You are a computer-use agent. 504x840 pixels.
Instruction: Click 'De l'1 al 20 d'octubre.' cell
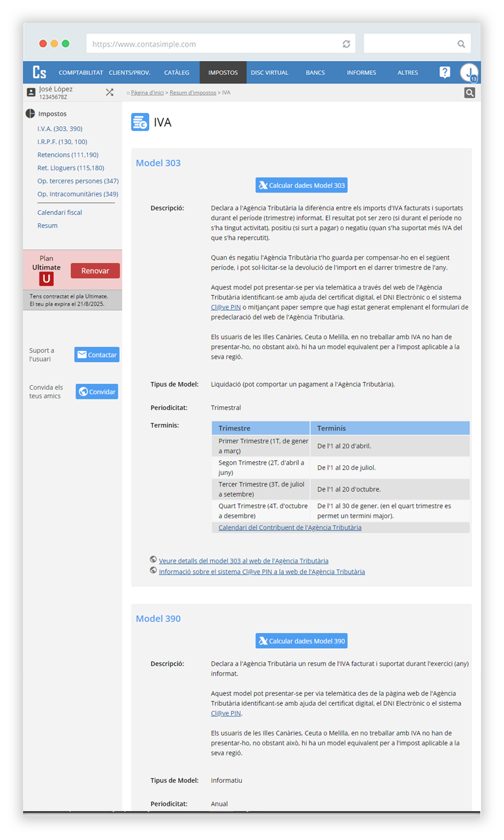(390, 489)
